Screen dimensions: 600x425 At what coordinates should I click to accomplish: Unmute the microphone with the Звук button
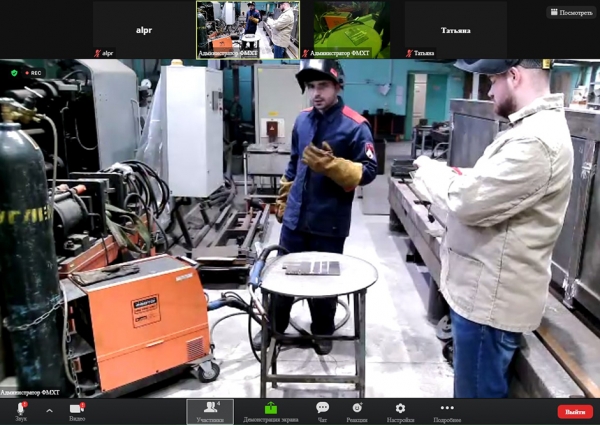pos(20,410)
